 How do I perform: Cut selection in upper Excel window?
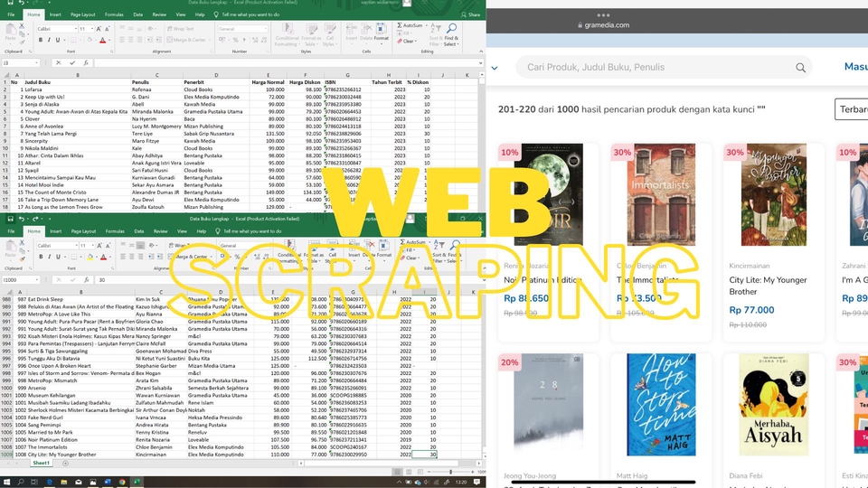click(x=22, y=26)
